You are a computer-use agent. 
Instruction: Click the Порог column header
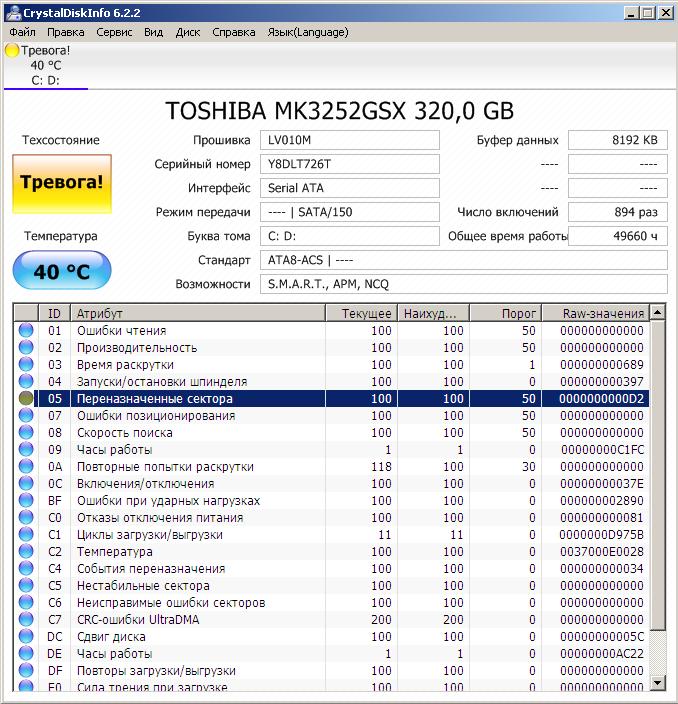click(x=506, y=313)
